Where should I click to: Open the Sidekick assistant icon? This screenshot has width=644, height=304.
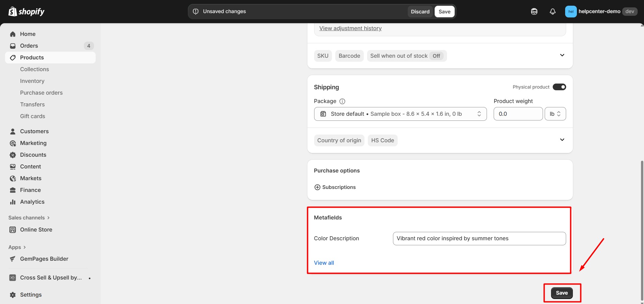tap(534, 11)
